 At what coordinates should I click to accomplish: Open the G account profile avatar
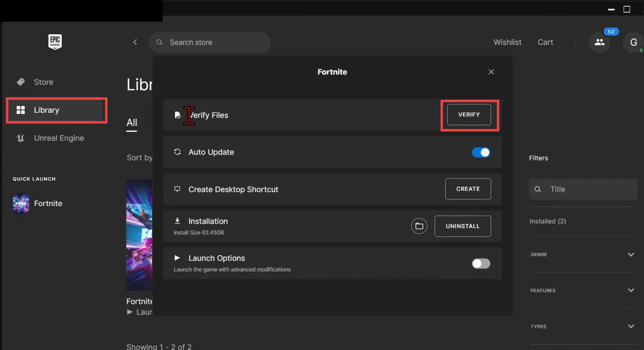[x=633, y=42]
